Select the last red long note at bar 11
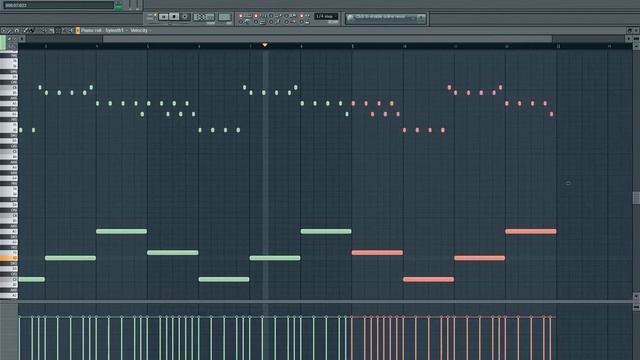 click(x=531, y=231)
